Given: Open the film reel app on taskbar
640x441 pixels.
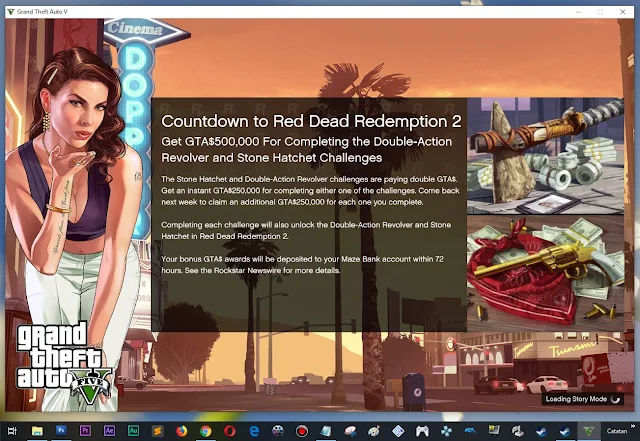Looking at the screenshot, I should click(x=278, y=431).
